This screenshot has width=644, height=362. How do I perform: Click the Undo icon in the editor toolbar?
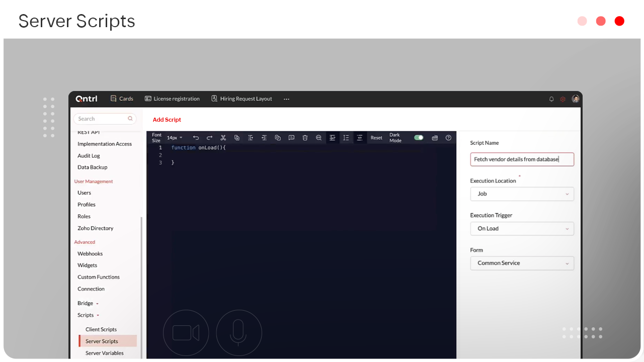point(196,138)
